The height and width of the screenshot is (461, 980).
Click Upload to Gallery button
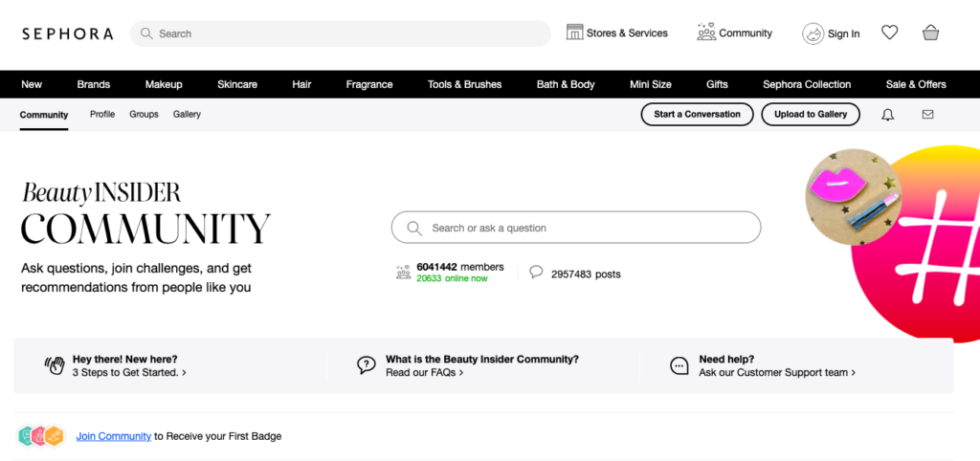coord(811,115)
